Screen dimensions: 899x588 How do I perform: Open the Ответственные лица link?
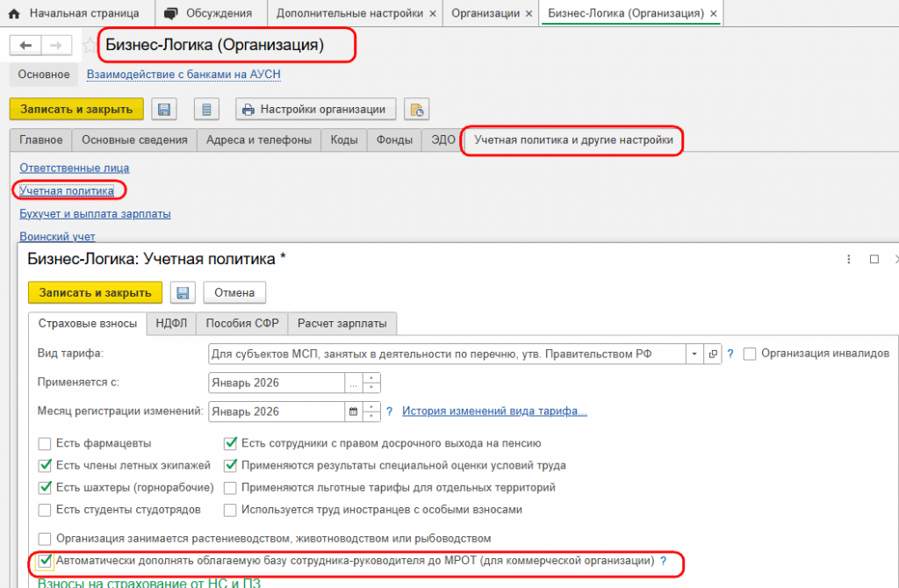tap(75, 168)
